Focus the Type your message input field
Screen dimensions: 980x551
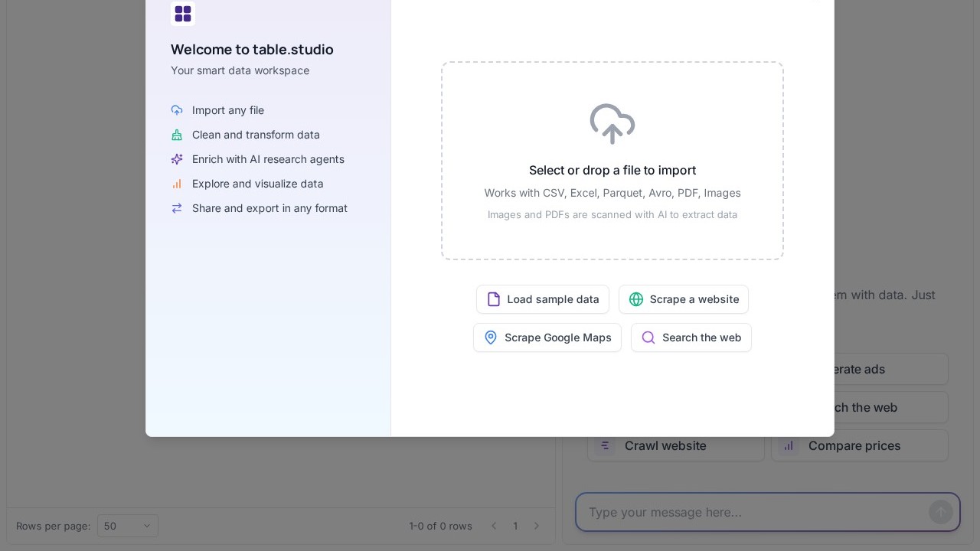[x=754, y=512]
